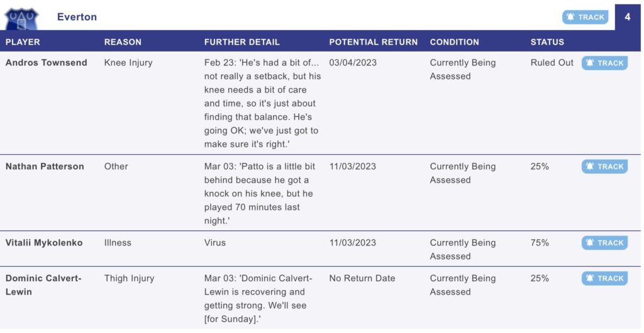Click bell icon in Townsend's track button

[590, 63]
